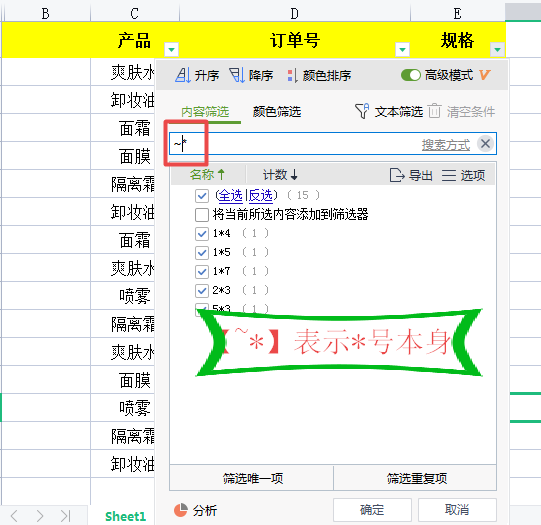Click 筛选唯一项 button
This screenshot has height=525, width=541.
252,478
